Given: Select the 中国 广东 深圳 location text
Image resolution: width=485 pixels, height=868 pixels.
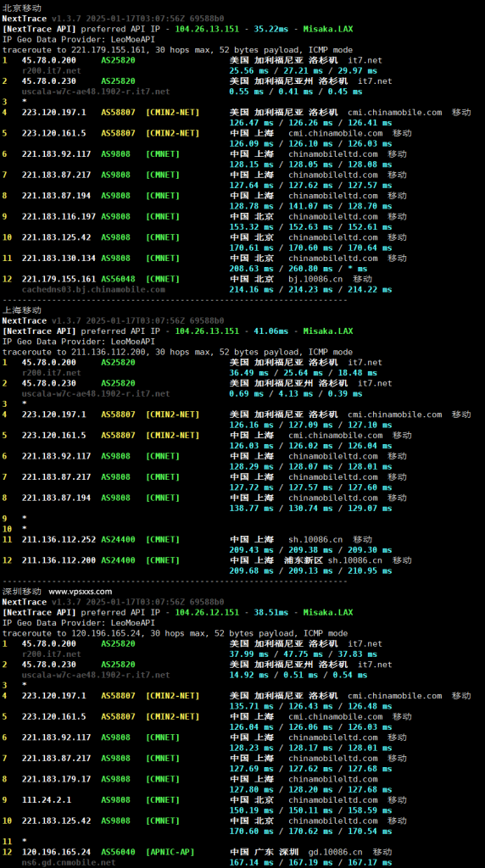Looking at the screenshot, I should (264, 852).
